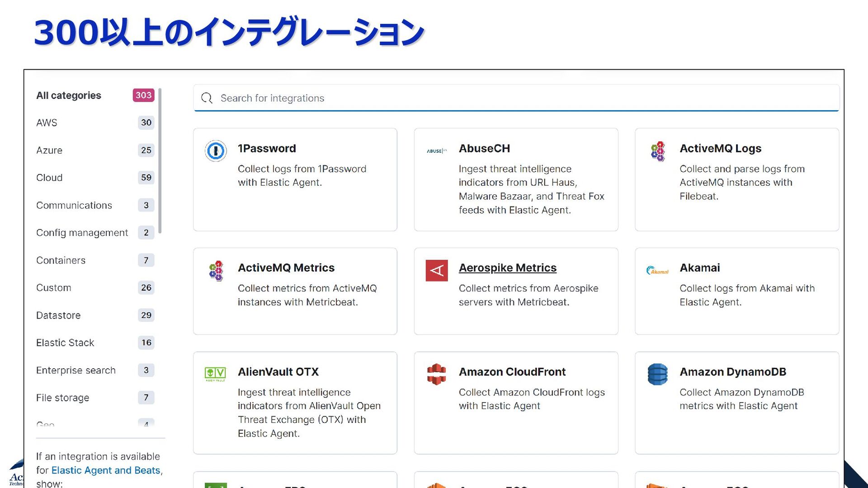Click the Amazon DynamoDB description text
The height and width of the screenshot is (488, 868).
741,399
